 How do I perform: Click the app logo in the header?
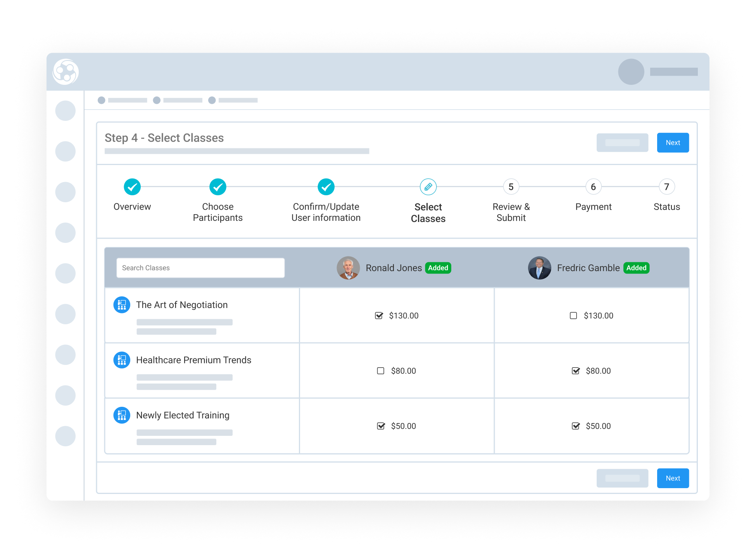coord(66,72)
